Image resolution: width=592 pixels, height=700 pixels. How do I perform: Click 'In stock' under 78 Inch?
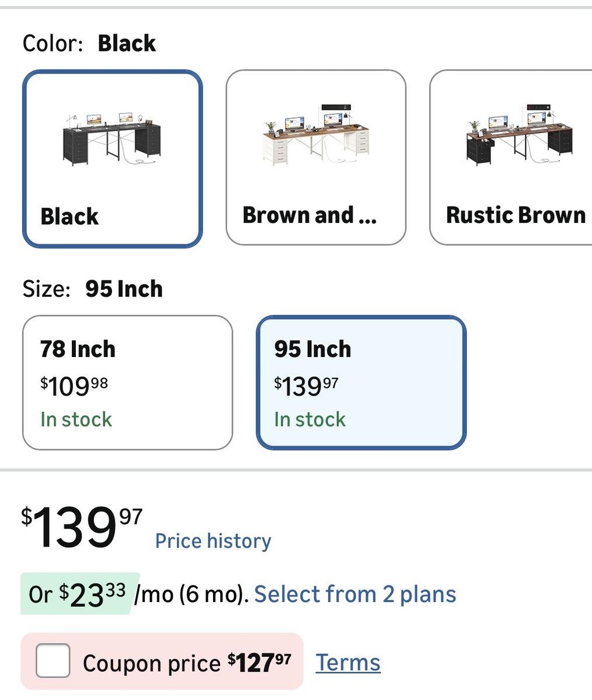click(76, 419)
